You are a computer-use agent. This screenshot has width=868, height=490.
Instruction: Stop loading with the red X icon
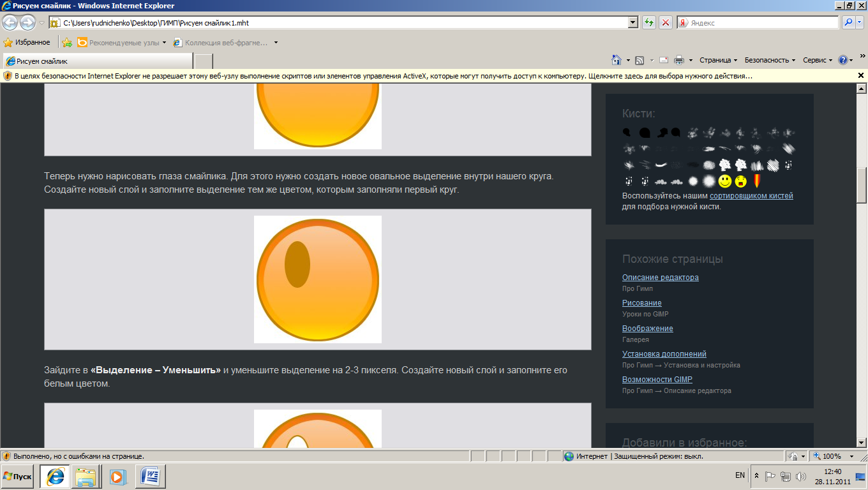click(666, 22)
